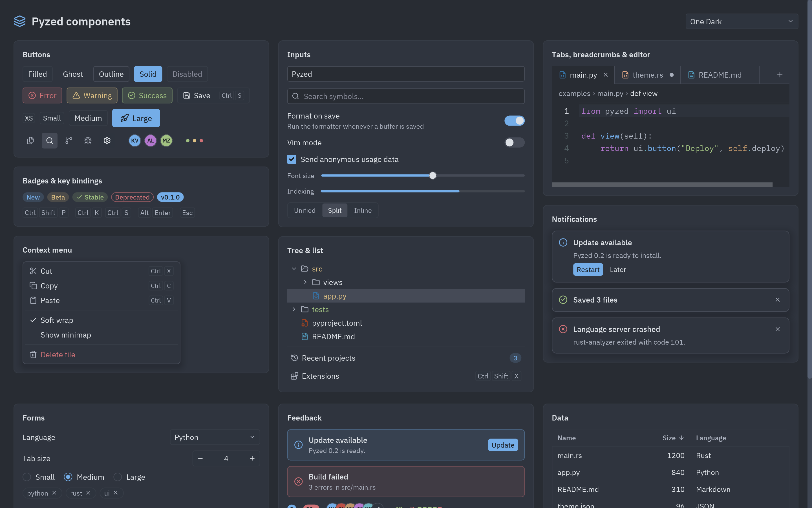The height and width of the screenshot is (508, 812).
Task: Click the Font size slider handle
Action: [x=433, y=175]
